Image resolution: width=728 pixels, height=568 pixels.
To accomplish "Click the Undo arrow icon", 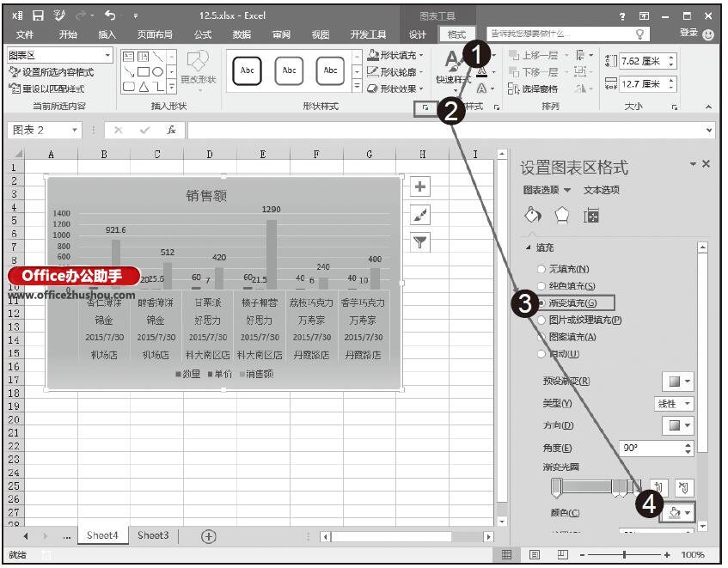I will pyautogui.click(x=110, y=15).
